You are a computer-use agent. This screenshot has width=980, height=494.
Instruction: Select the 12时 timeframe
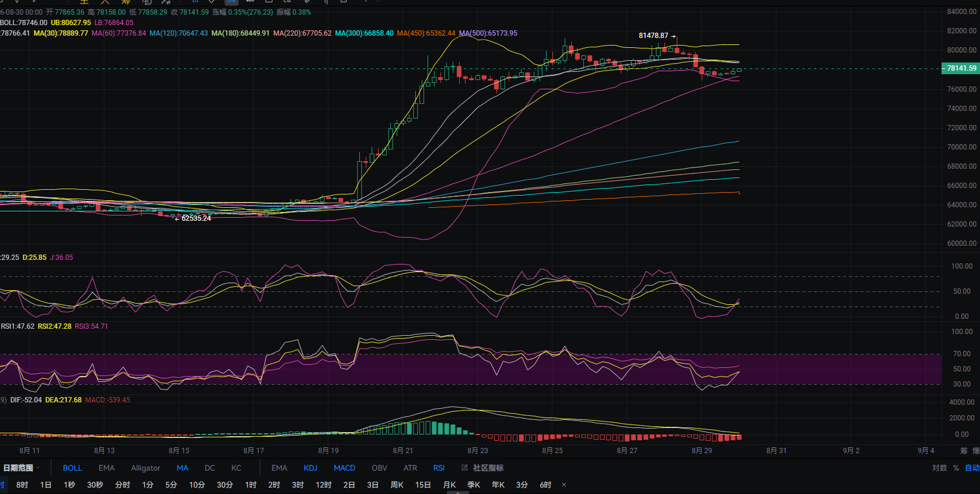[324, 485]
